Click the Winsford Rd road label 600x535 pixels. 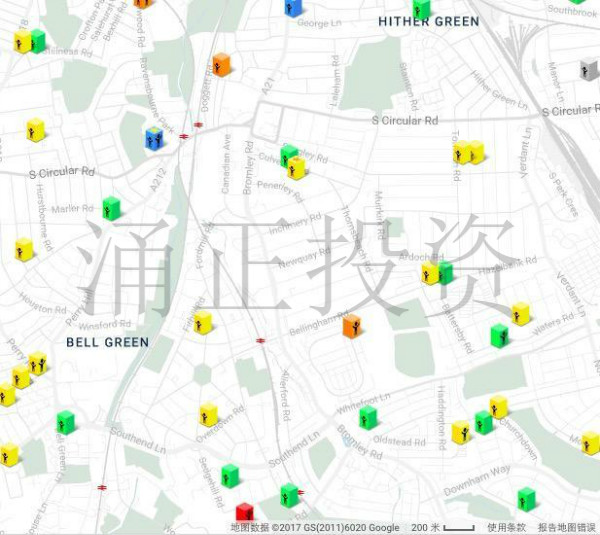coord(105,325)
